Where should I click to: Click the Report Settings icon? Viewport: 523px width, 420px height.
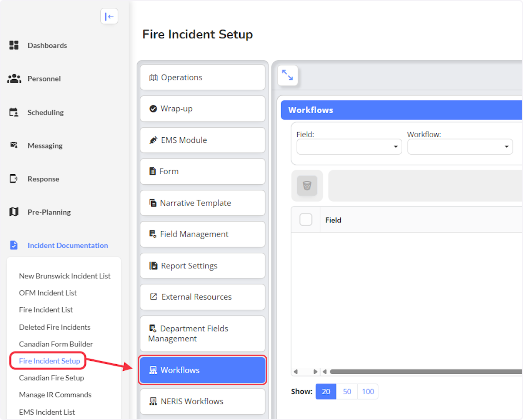[x=153, y=266]
